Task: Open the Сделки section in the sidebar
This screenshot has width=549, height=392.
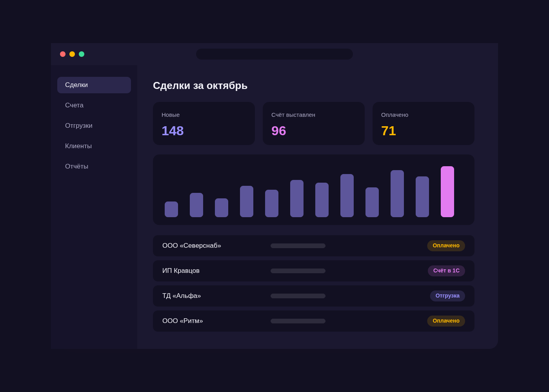Action: [x=94, y=85]
